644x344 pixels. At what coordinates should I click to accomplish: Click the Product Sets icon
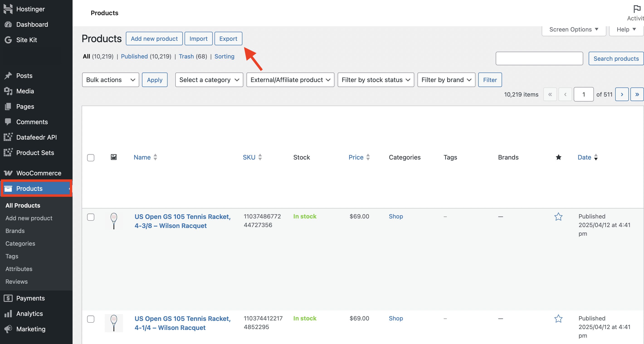8,152
